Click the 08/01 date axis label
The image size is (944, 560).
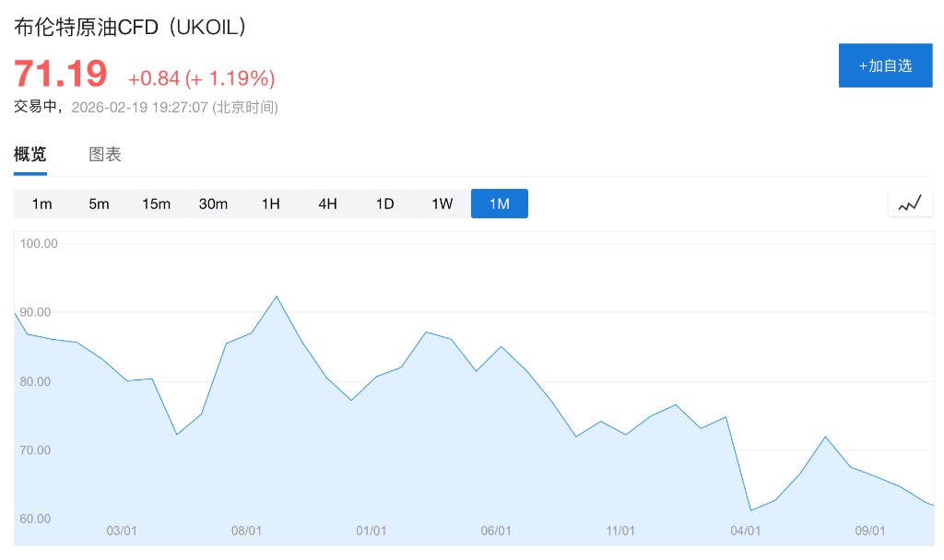pyautogui.click(x=246, y=531)
